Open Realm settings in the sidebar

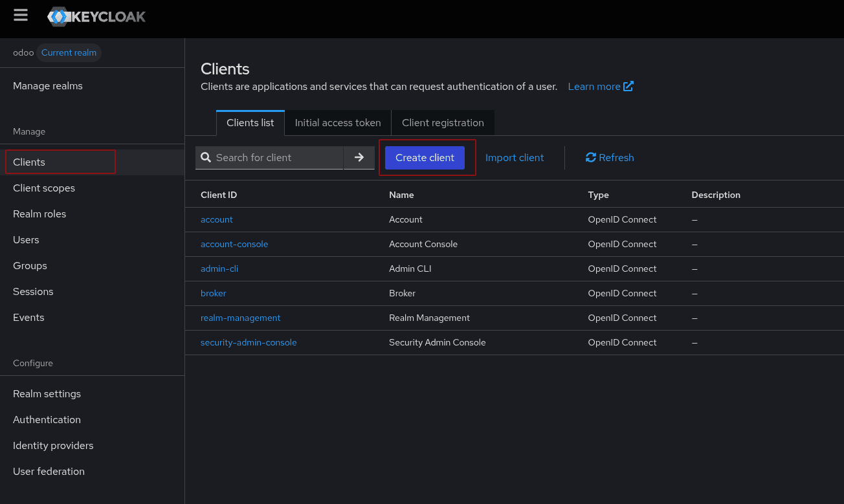click(47, 393)
